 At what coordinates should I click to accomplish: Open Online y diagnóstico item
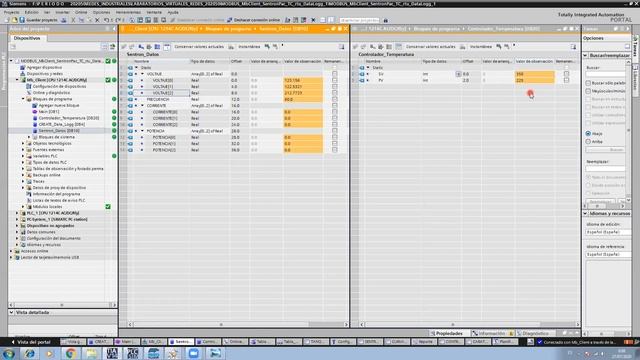tap(51, 93)
